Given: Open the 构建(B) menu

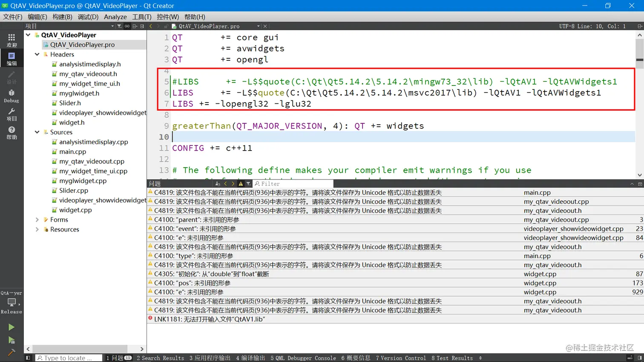Looking at the screenshot, I should point(63,17).
